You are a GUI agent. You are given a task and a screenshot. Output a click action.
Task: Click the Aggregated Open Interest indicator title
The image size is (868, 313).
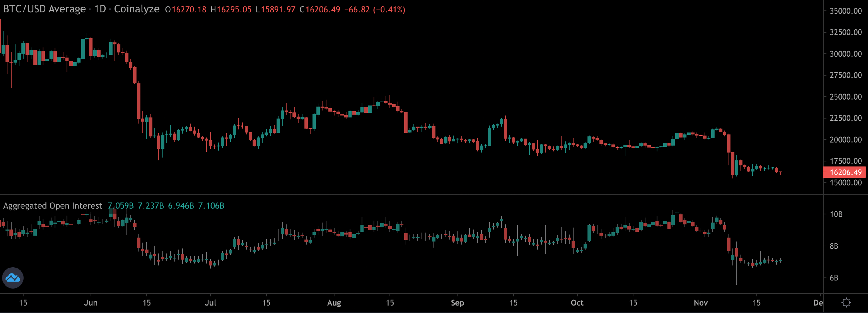(53, 206)
